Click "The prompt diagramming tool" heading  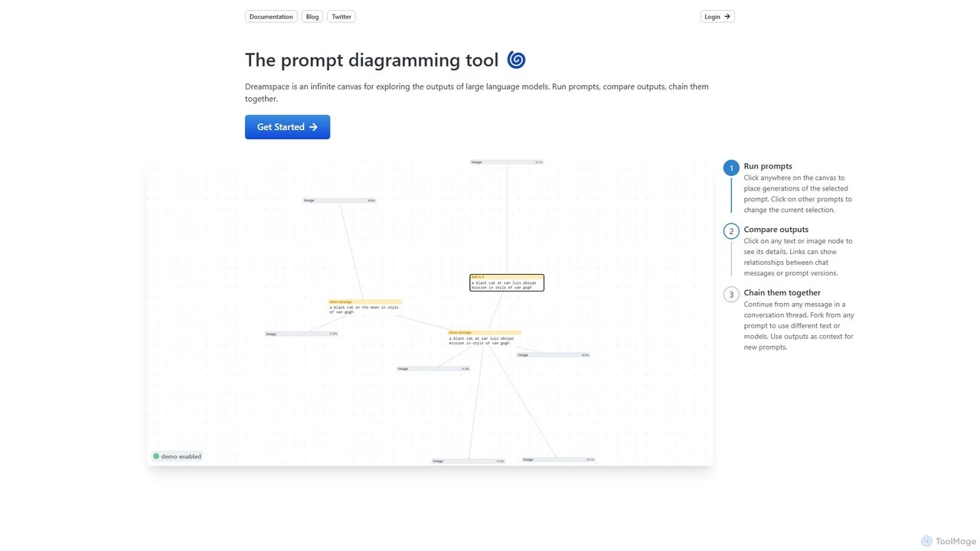371,60
